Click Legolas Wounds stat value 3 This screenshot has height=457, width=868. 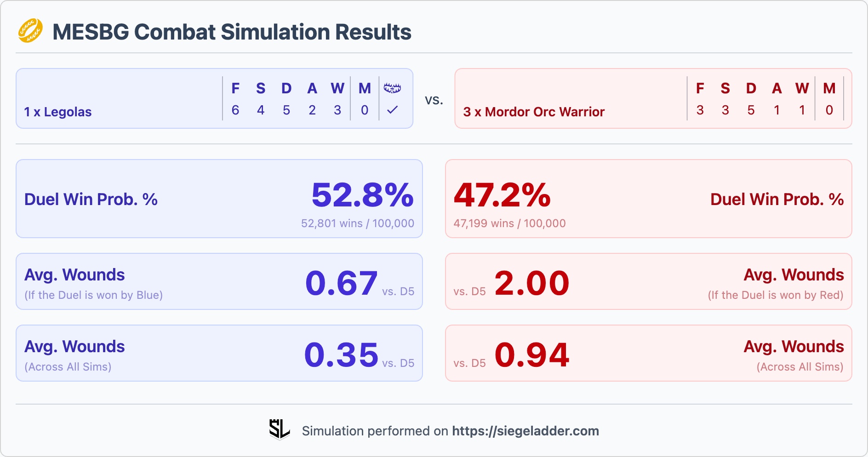click(337, 110)
